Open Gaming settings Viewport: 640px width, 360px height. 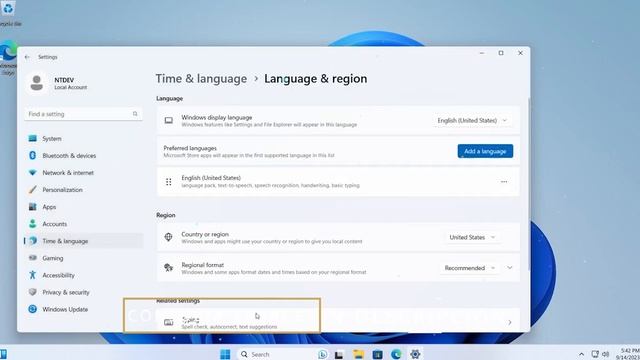tap(84, 258)
